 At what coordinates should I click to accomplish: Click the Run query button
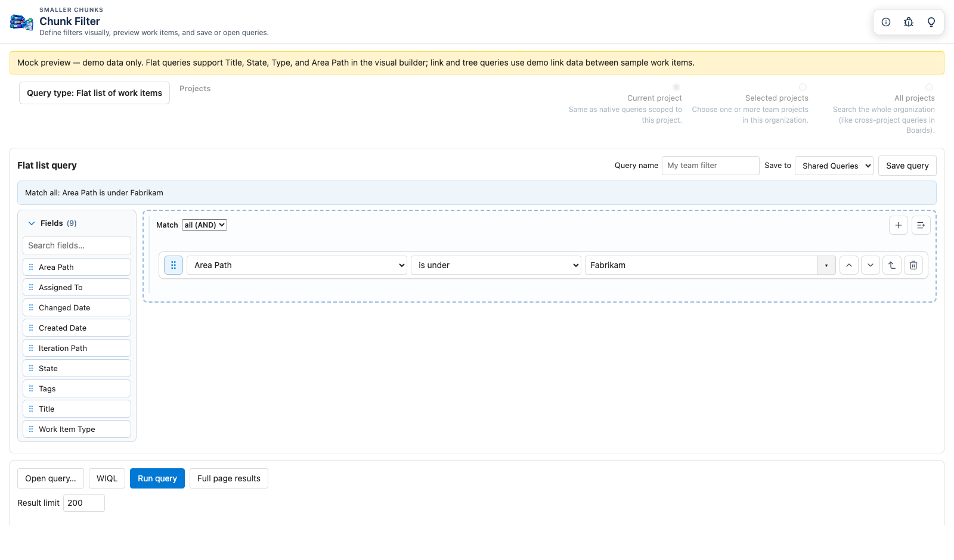(157, 478)
